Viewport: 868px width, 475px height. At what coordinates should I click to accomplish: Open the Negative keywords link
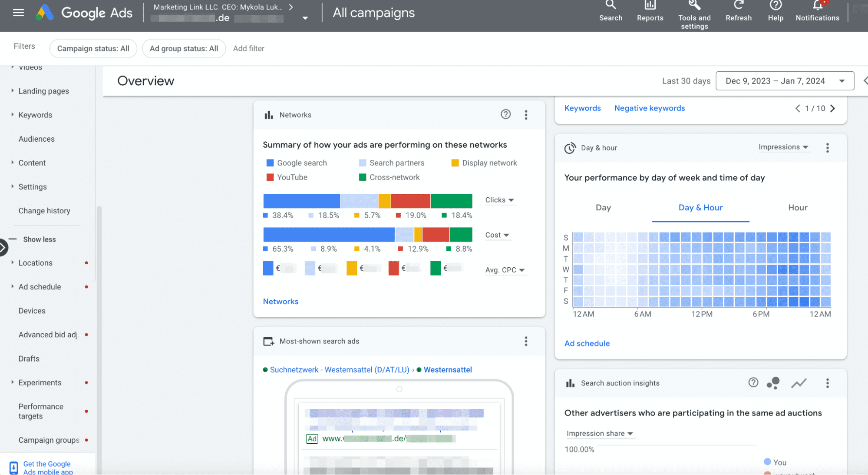[649, 108]
